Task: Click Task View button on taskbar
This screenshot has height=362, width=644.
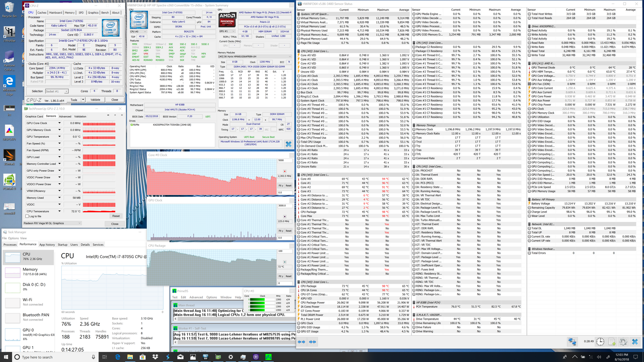Action: (105, 357)
